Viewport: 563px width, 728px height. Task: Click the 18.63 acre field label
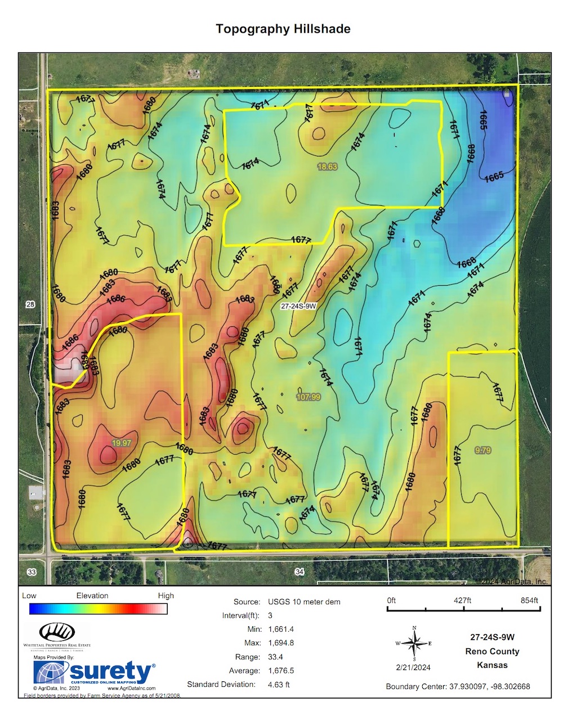point(327,167)
